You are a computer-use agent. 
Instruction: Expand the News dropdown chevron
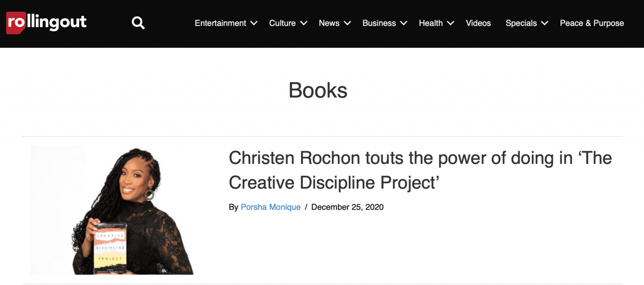click(x=347, y=23)
